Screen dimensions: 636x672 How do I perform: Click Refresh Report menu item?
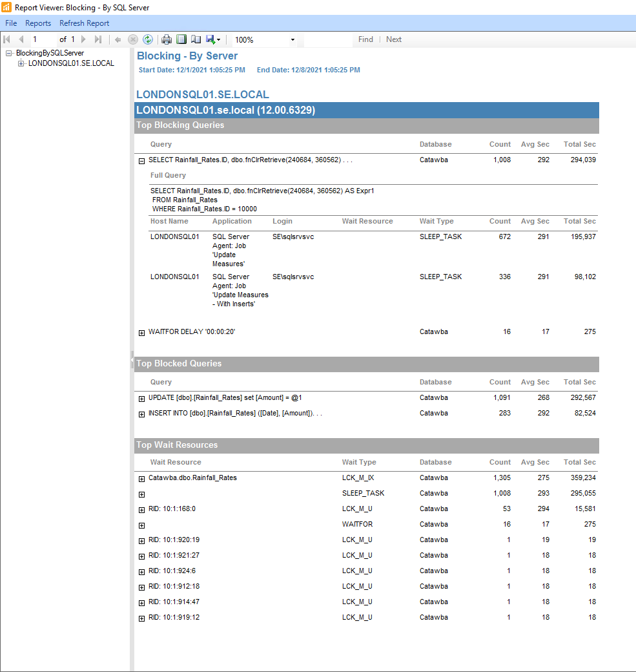[x=85, y=23]
